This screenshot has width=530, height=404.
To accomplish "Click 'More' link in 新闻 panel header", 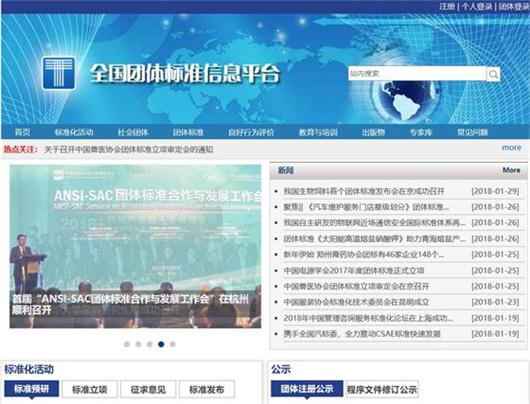I will (x=511, y=170).
